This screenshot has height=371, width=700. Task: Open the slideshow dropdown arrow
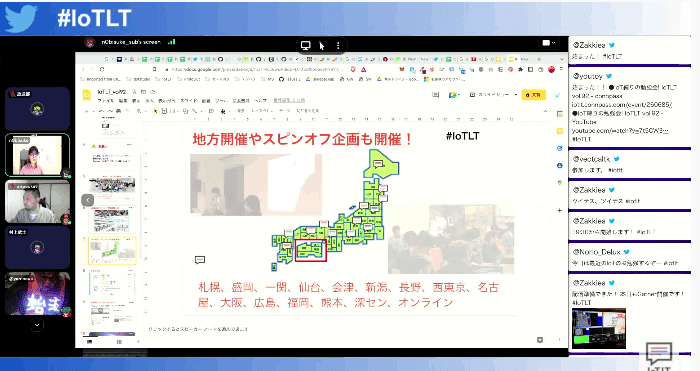(x=516, y=95)
